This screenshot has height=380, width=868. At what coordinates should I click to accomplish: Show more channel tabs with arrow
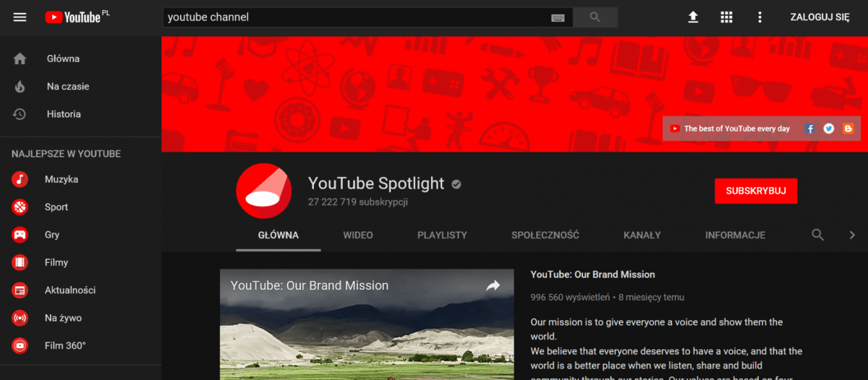(852, 235)
